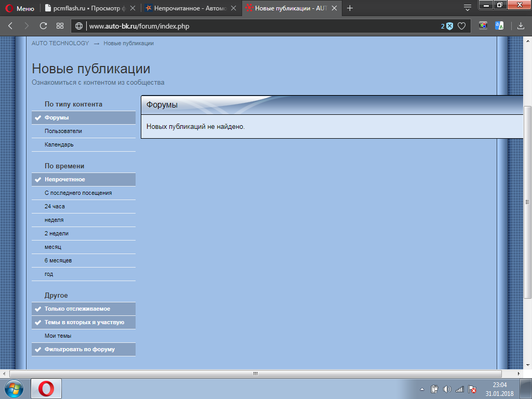Go back with the back arrow
Image resolution: width=532 pixels, height=399 pixels.
pyautogui.click(x=10, y=26)
